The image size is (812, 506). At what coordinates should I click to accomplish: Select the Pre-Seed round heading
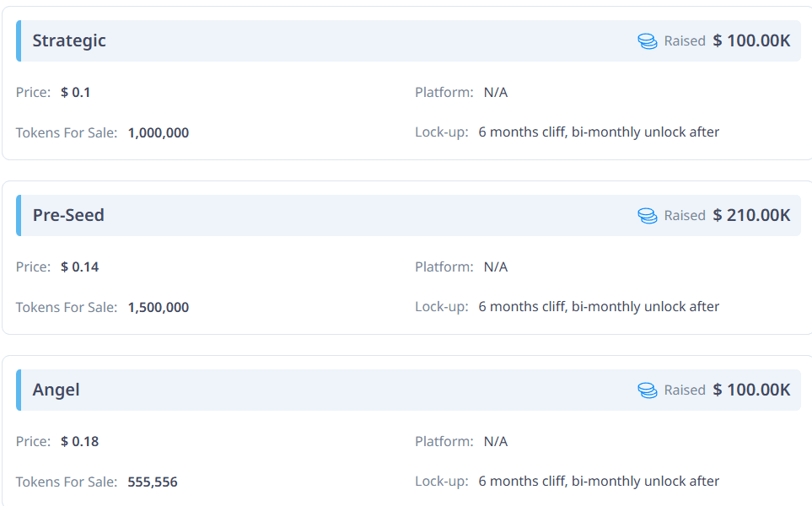click(68, 216)
